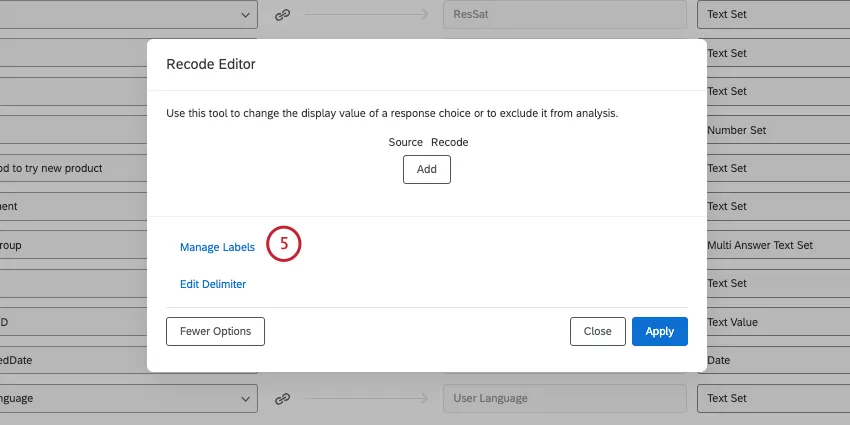Open the Manage Labels link
The width and height of the screenshot is (850, 425).
click(x=217, y=247)
